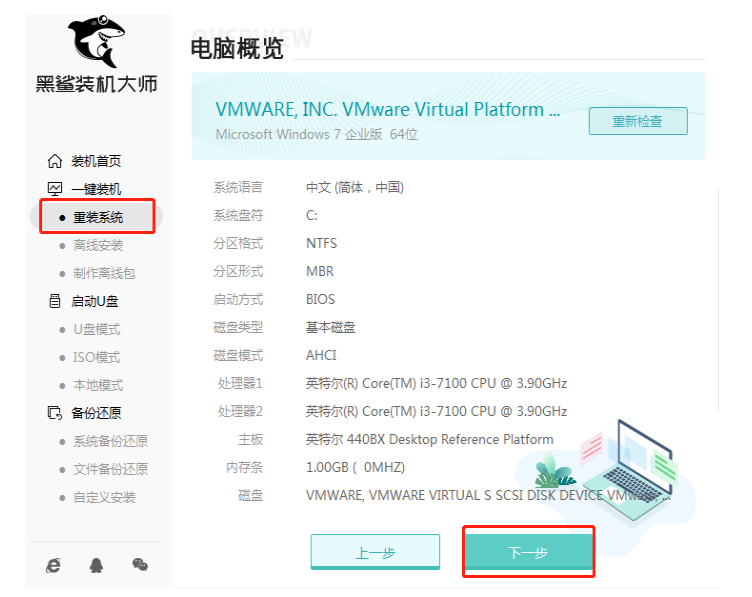The image size is (752, 597).
Task: Open the IE browser icon in the sidebar footer
Action: (53, 565)
